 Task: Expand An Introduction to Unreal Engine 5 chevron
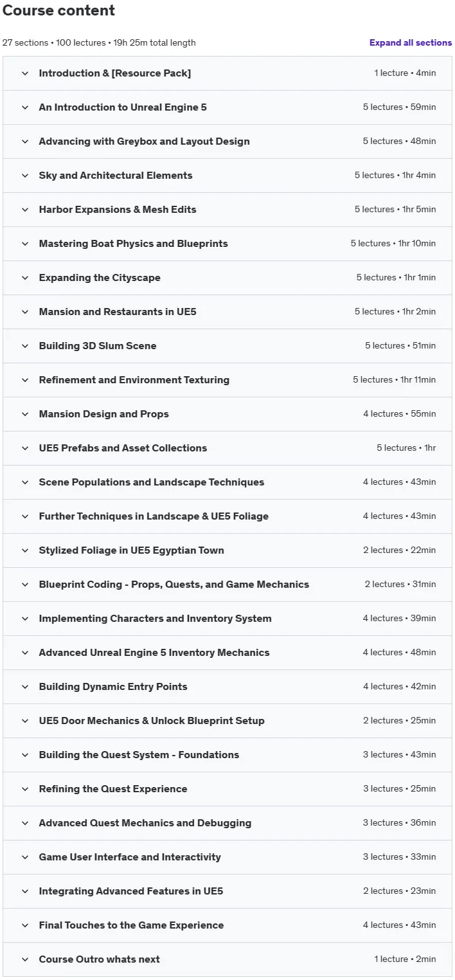(25, 107)
